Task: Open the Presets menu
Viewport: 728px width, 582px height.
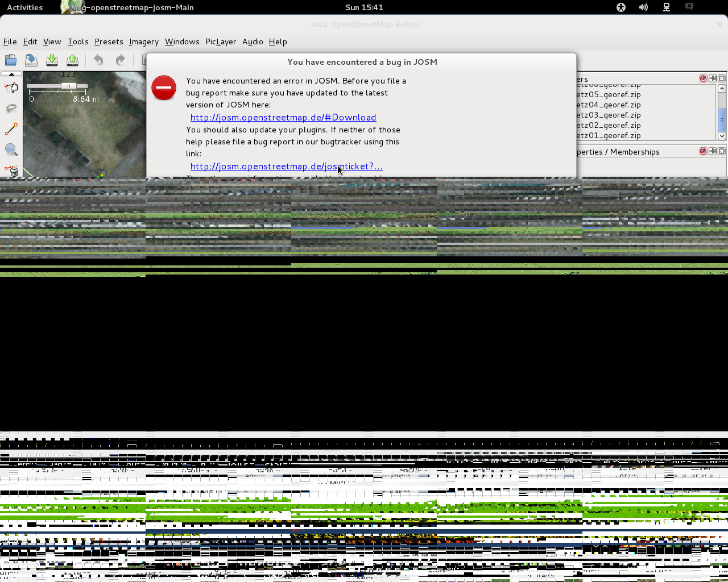Action: tap(109, 41)
